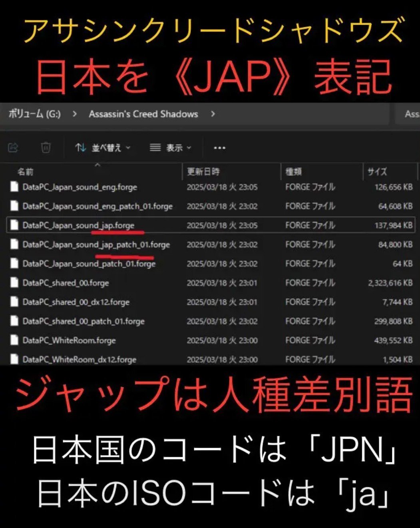Click date cell of DataPC_shared_00.forge
420x528 pixels.
click(x=222, y=283)
